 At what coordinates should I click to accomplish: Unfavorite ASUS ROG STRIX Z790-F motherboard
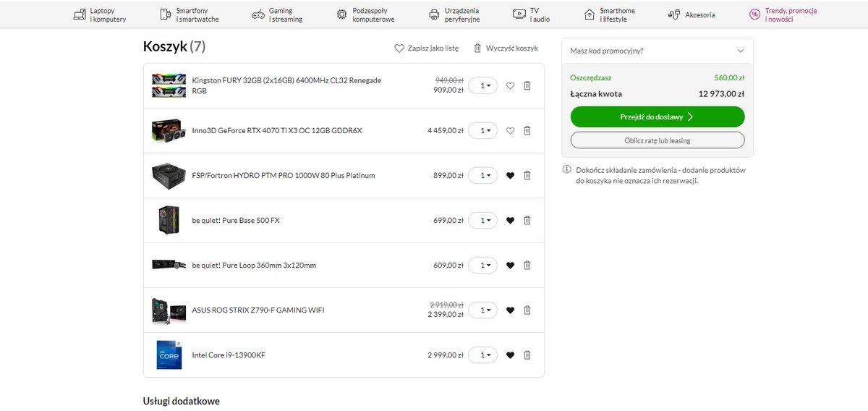[510, 310]
